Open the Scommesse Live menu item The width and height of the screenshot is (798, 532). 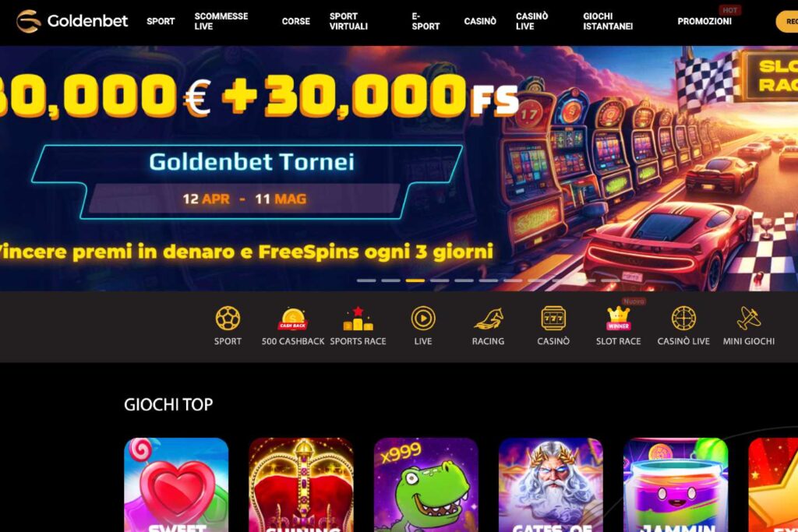(x=221, y=21)
